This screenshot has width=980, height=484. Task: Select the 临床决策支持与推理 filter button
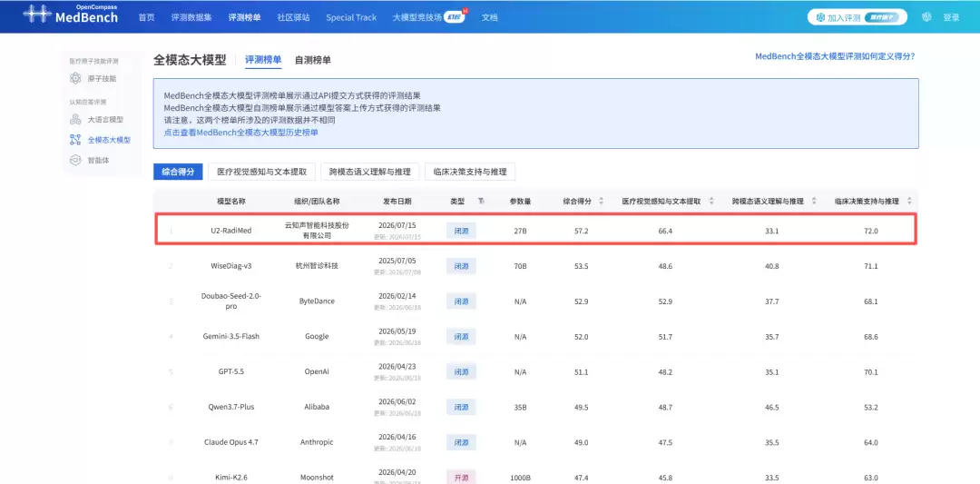(470, 172)
